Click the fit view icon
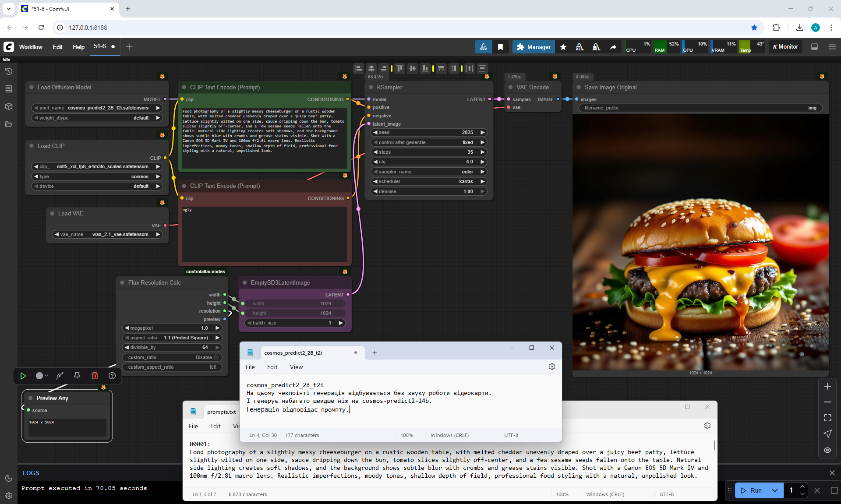Viewport: 841px width, 504px height. pyautogui.click(x=827, y=418)
